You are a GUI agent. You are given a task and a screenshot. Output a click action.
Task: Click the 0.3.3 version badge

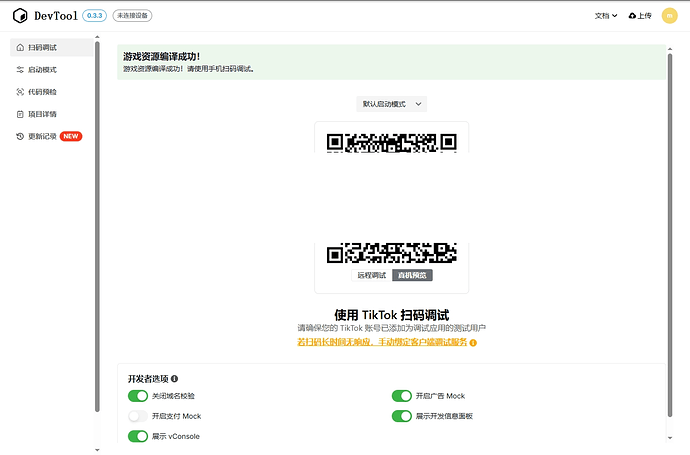click(x=95, y=15)
